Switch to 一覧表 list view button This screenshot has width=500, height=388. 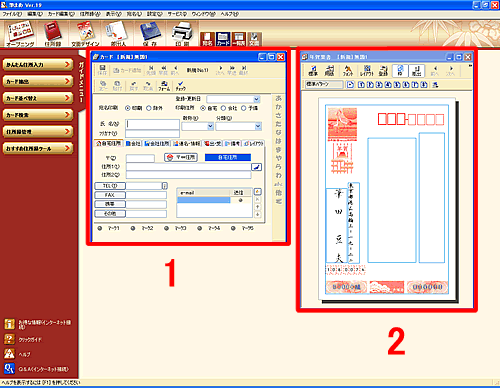point(239,39)
